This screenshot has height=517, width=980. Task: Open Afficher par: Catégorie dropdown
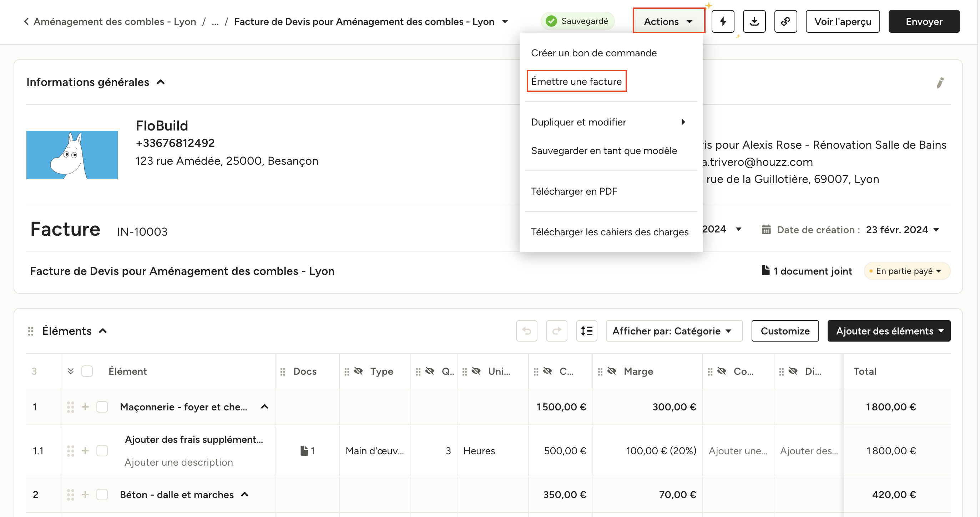tap(674, 331)
